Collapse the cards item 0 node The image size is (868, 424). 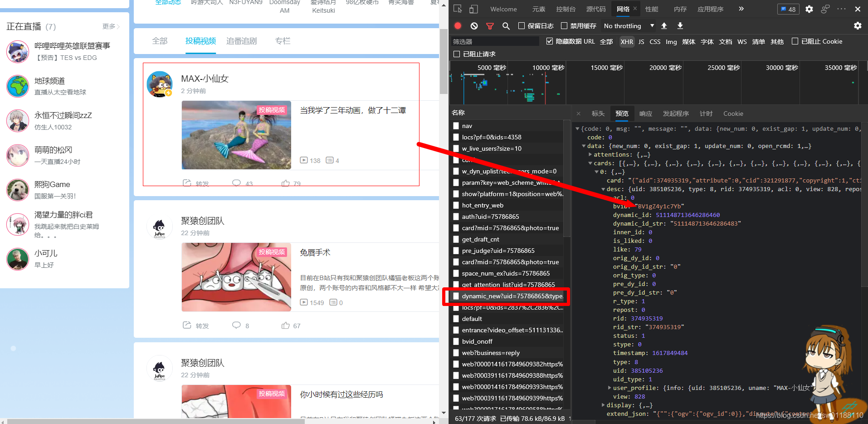(596, 172)
